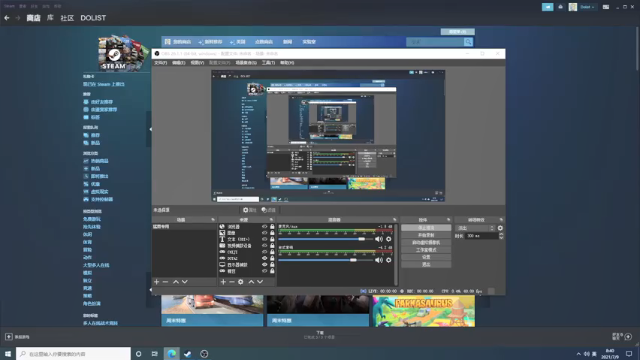This screenshot has width=640, height=360.
Task: Click the 退出 button in OBS controls
Action: [426, 264]
